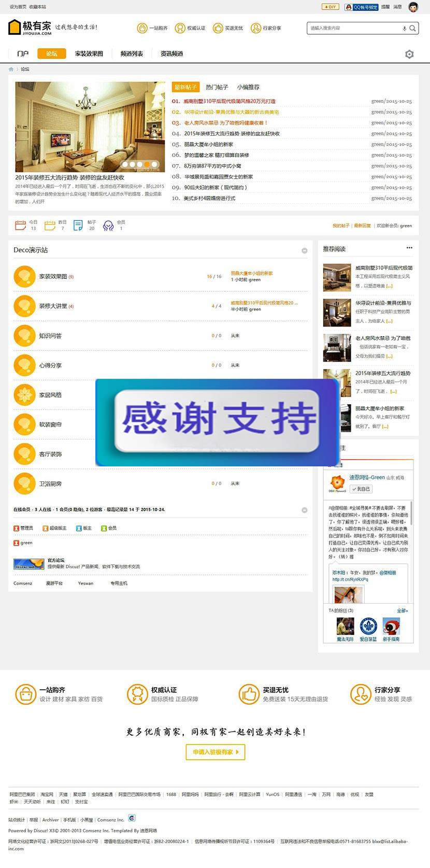Open the three-dot menu in 推荐阅读

coord(409,248)
